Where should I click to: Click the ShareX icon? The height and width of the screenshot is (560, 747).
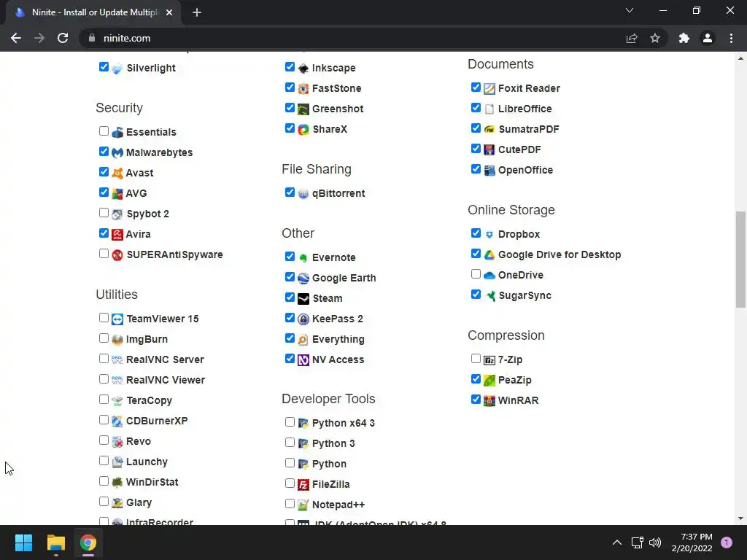(x=303, y=130)
